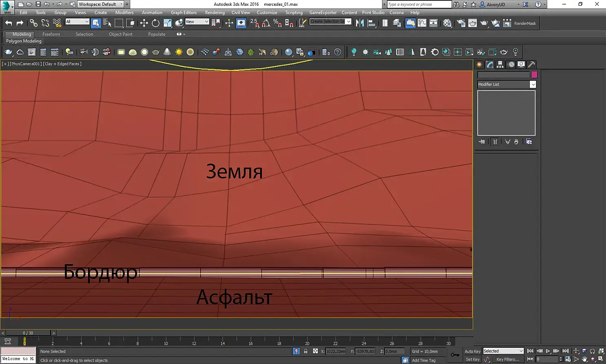Open the Schematic View
Viewport: 606px width, 364px height.
[433, 23]
